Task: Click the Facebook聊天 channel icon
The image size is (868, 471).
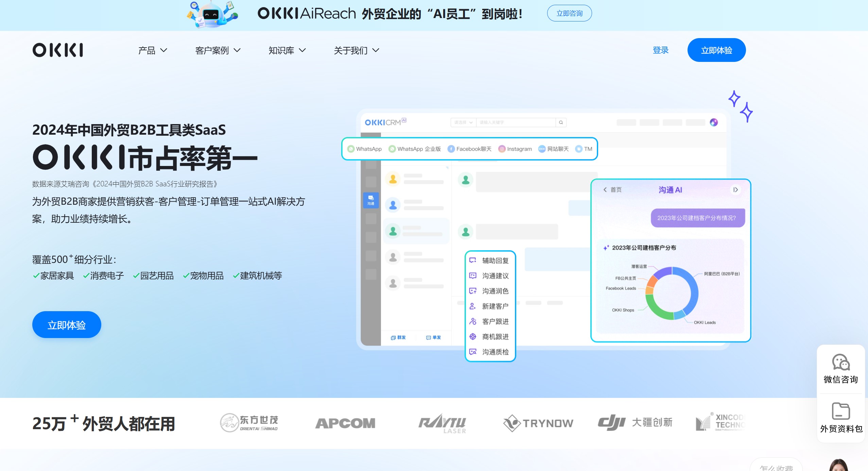Action: click(451, 149)
